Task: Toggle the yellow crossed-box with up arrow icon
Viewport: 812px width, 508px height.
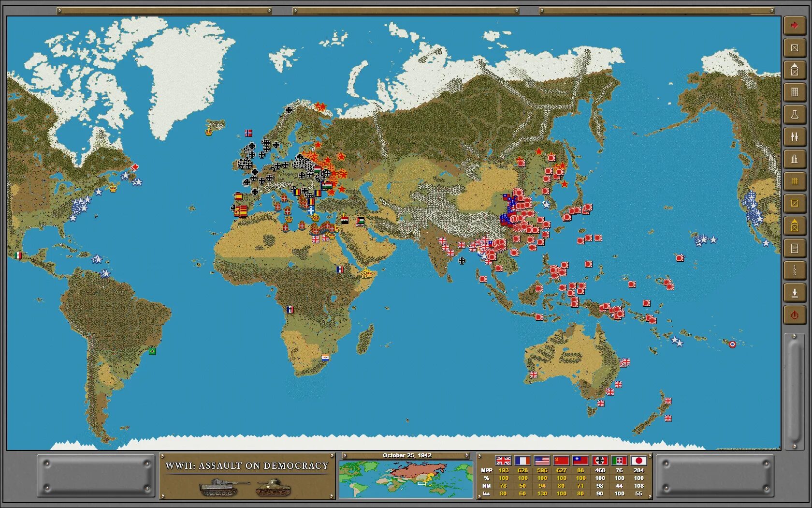Action: (x=794, y=226)
